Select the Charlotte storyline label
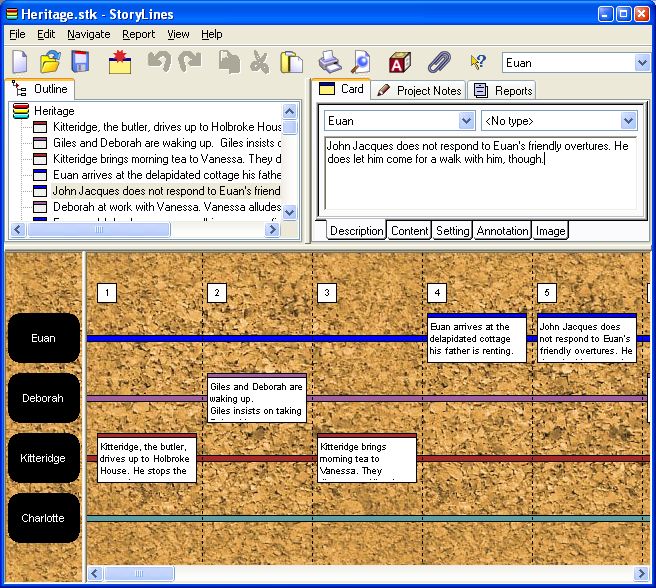Image resolution: width=656 pixels, height=588 pixels. coord(44,518)
